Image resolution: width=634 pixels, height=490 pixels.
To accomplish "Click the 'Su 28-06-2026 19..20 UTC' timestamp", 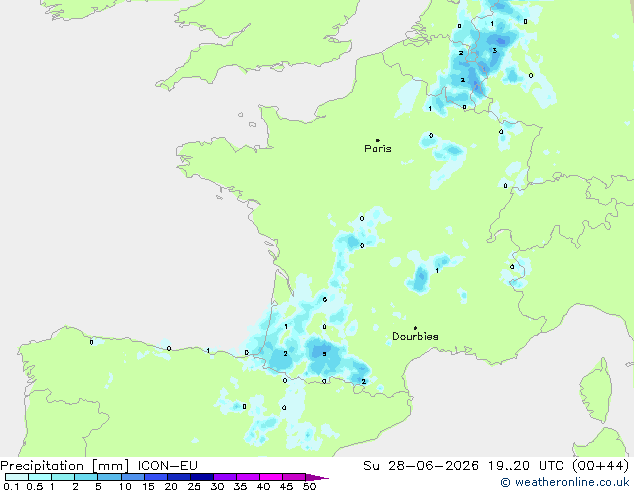I will [463, 466].
